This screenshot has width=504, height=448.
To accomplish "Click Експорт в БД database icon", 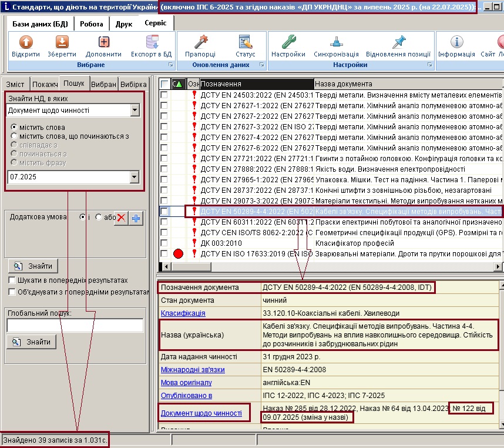I will (152, 42).
